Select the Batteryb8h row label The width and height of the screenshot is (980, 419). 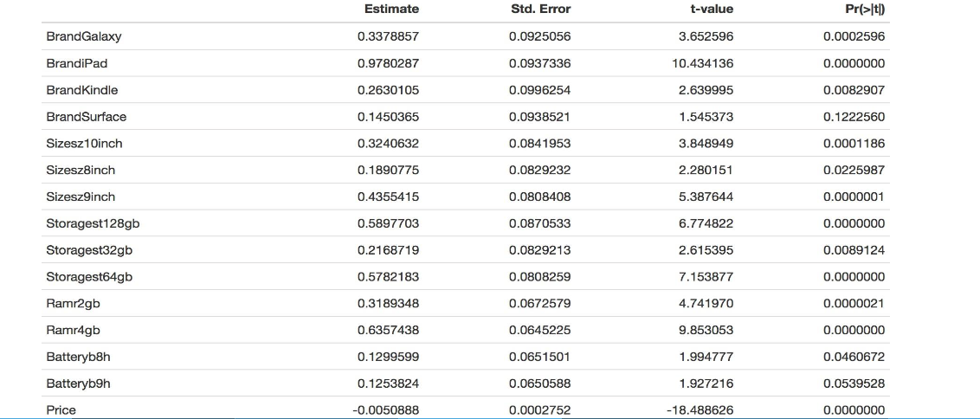click(x=74, y=357)
